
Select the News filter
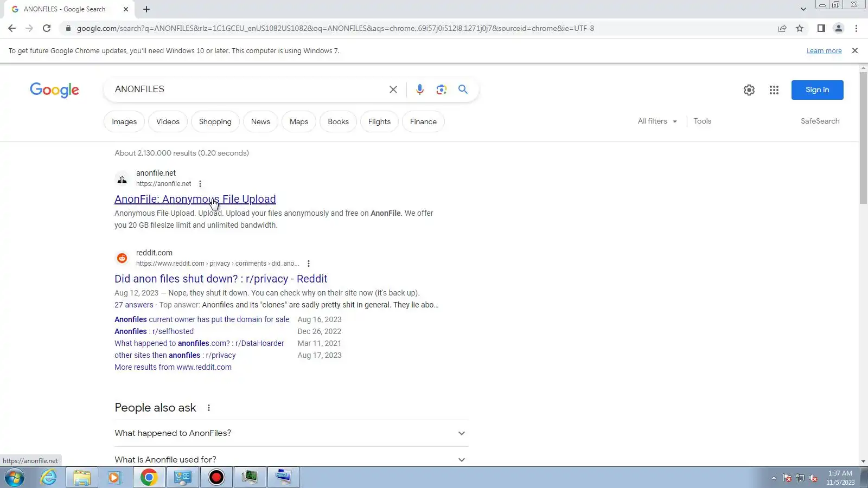point(260,121)
